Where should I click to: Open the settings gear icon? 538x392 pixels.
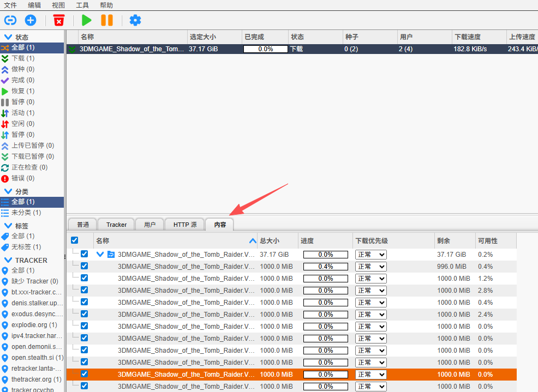135,20
